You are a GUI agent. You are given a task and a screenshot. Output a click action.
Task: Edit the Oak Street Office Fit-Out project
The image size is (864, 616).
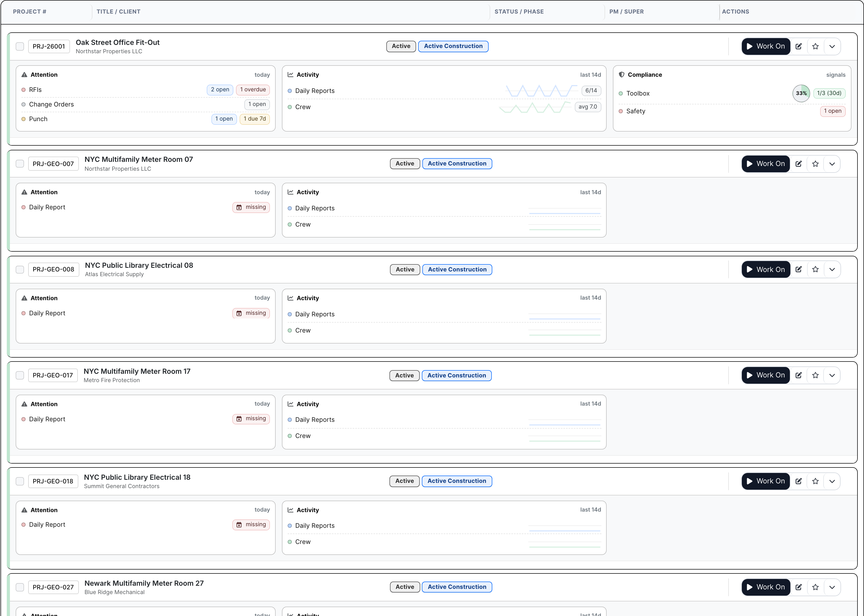(x=798, y=46)
